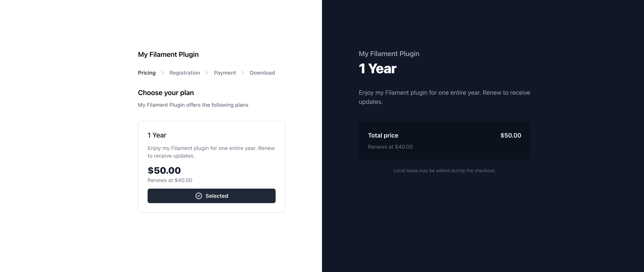
Task: Click the $50.00 total amount in summary
Action: click(511, 135)
